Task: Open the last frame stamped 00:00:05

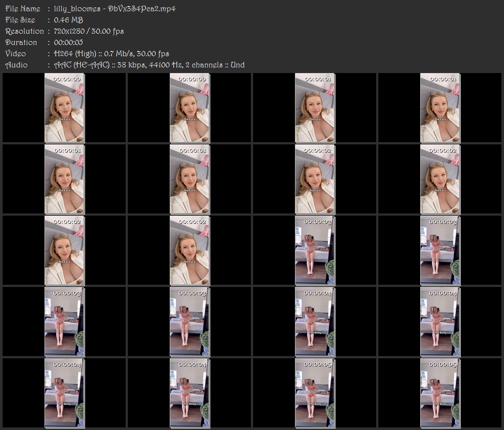Action: [x=440, y=393]
